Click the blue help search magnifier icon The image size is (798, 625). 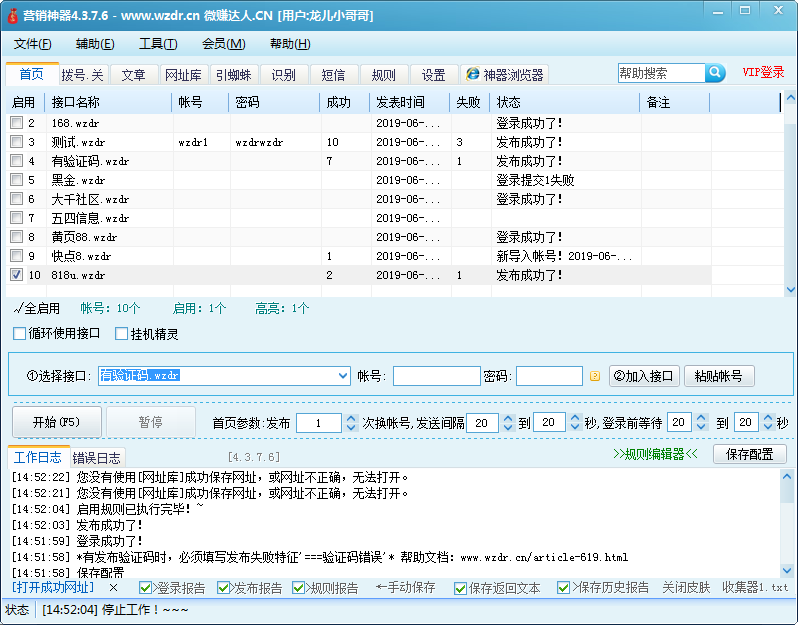coord(715,73)
